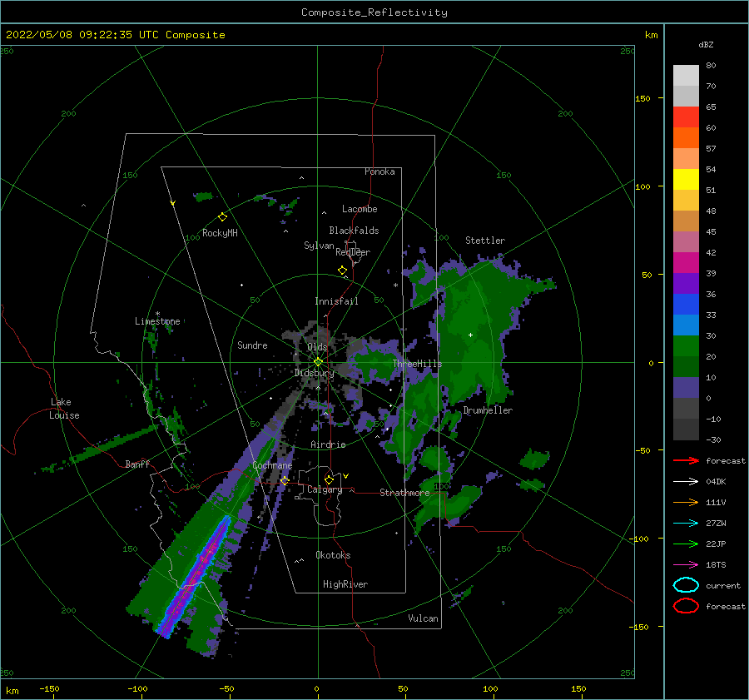Pick the light gray swatch below the 80 dBZ label
The width and height of the screenshot is (749, 700).
tap(686, 76)
